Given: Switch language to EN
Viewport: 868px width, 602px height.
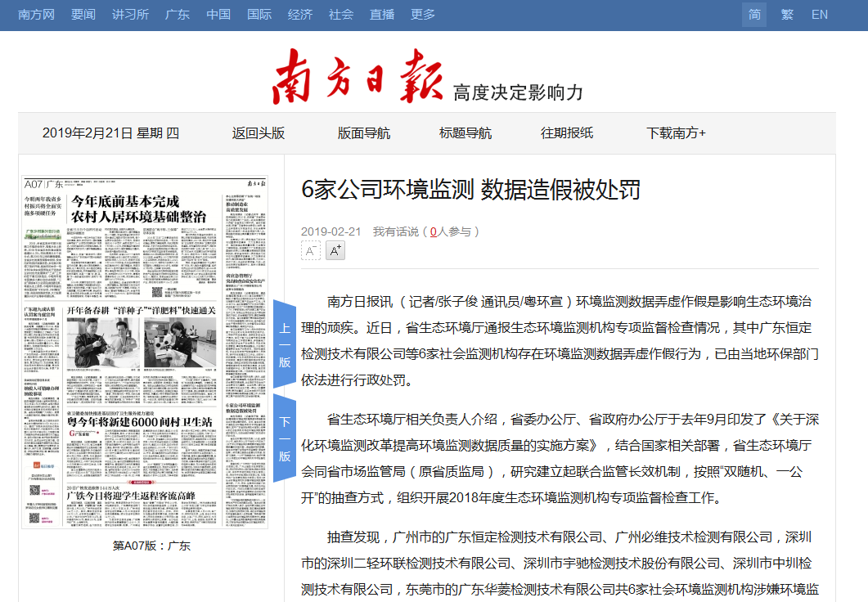Looking at the screenshot, I should click(819, 15).
